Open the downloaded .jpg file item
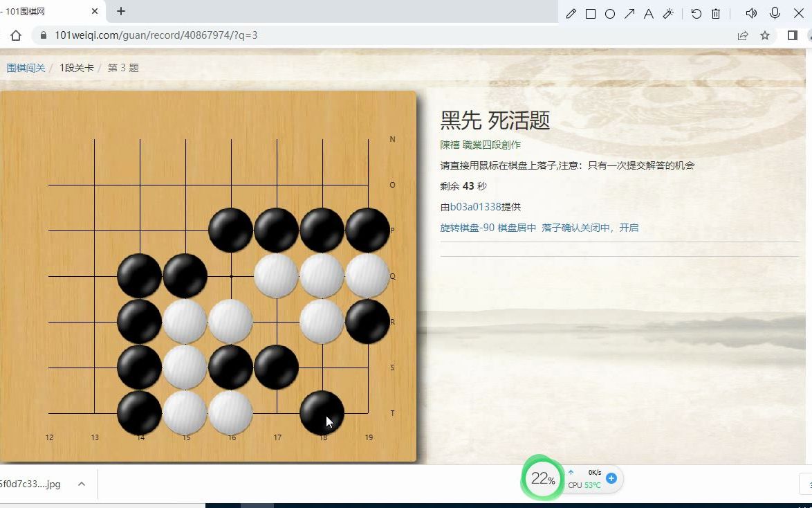 tap(30, 484)
